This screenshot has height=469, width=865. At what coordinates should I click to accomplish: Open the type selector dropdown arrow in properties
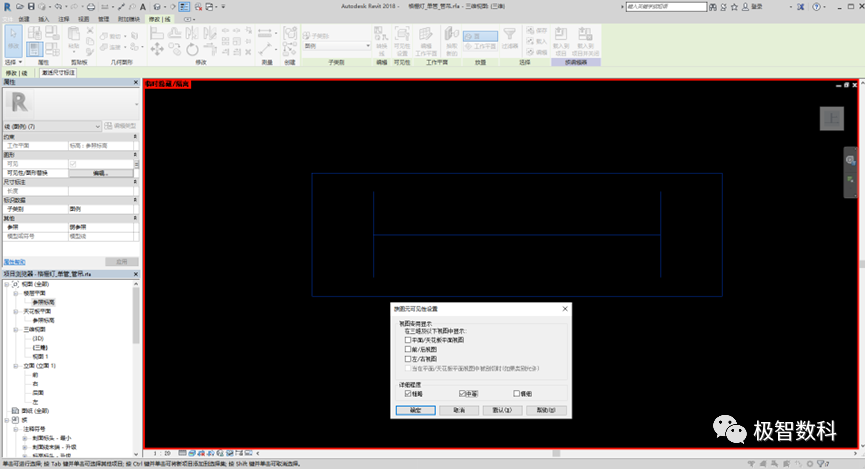(x=136, y=104)
